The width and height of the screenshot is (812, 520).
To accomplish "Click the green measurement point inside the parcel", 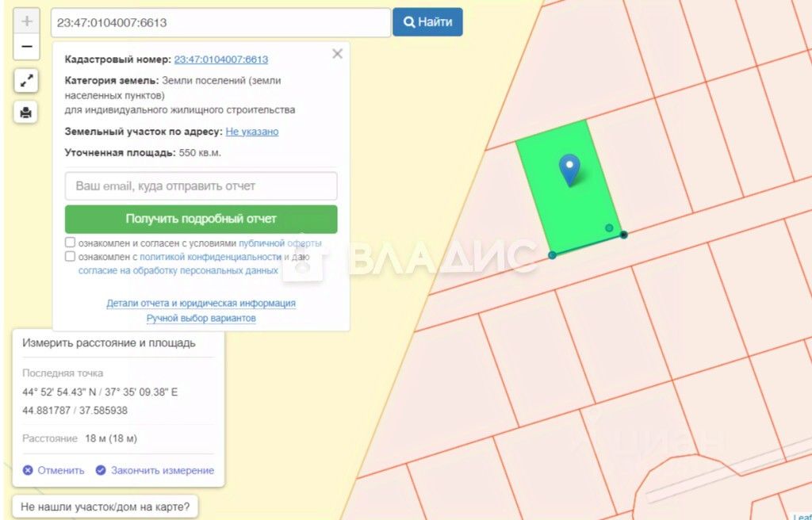I will pos(609,227).
